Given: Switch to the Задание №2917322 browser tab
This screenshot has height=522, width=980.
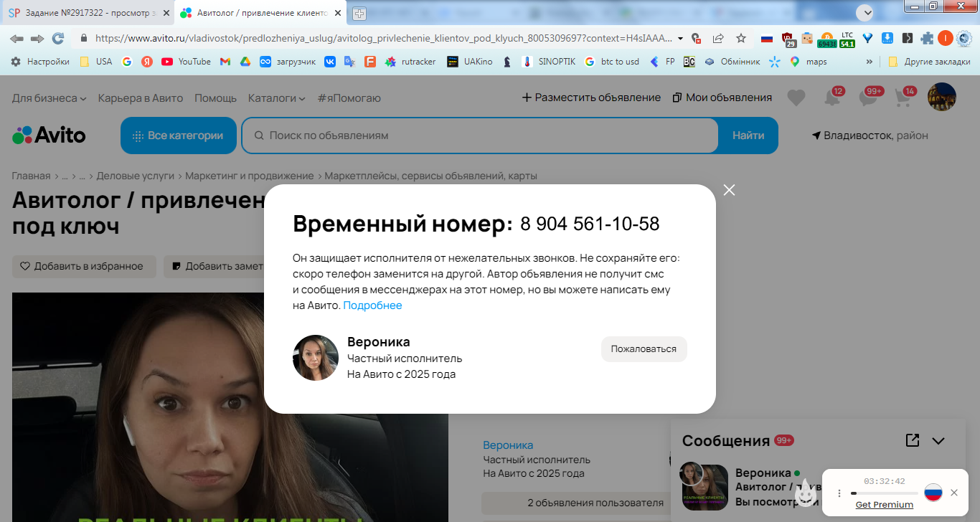Looking at the screenshot, I should point(88,14).
